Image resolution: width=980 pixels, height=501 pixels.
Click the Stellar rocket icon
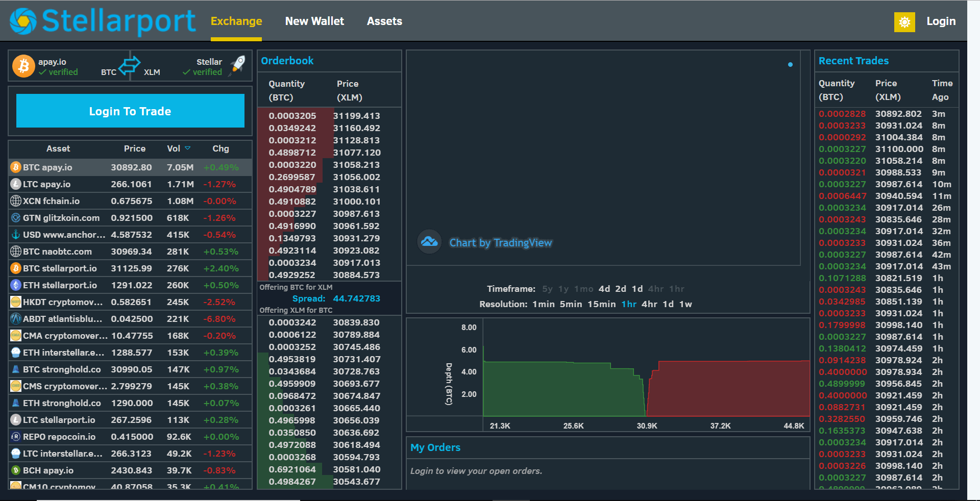pos(237,66)
